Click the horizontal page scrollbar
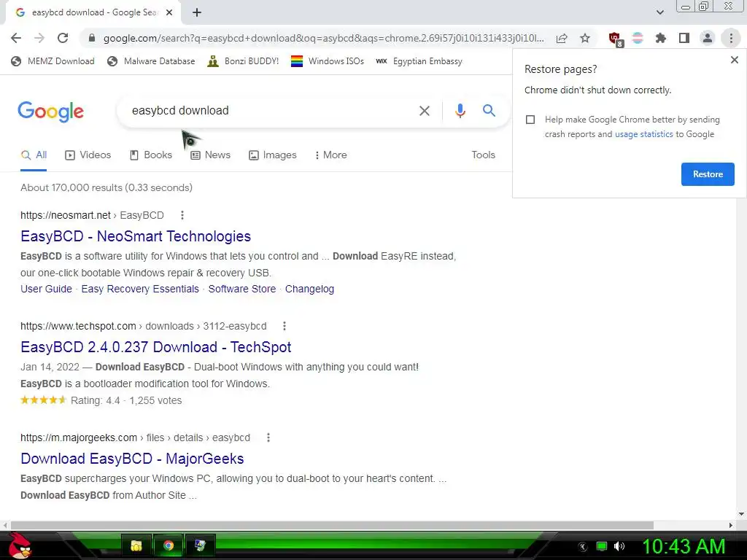This screenshot has width=747, height=560. [x=332, y=525]
